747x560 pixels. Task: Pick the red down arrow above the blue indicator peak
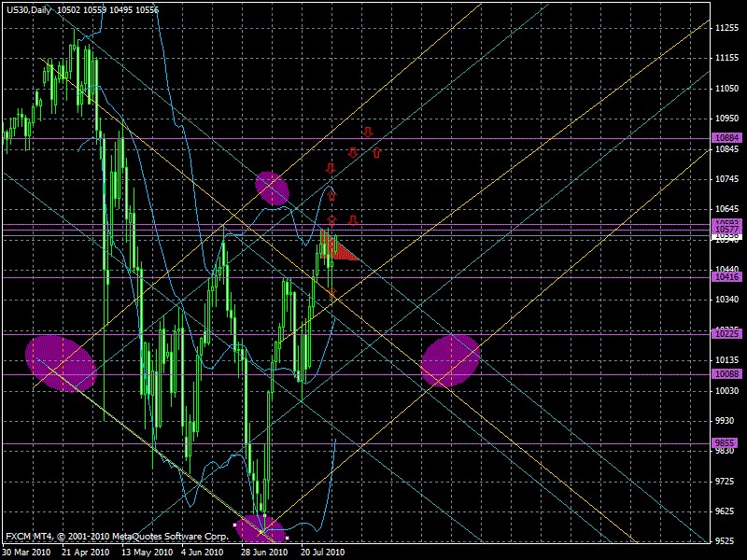pos(331,168)
